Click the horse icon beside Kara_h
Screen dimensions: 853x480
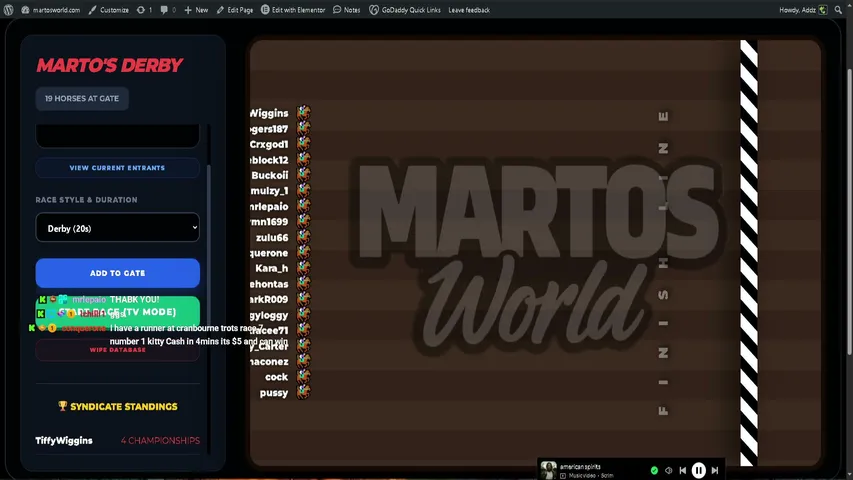[x=303, y=268]
